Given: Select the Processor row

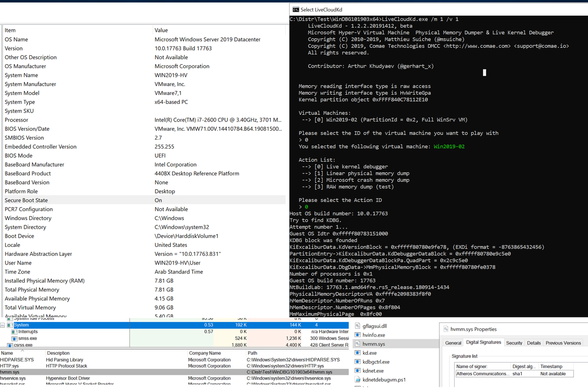Looking at the screenshot, I should (144, 120).
